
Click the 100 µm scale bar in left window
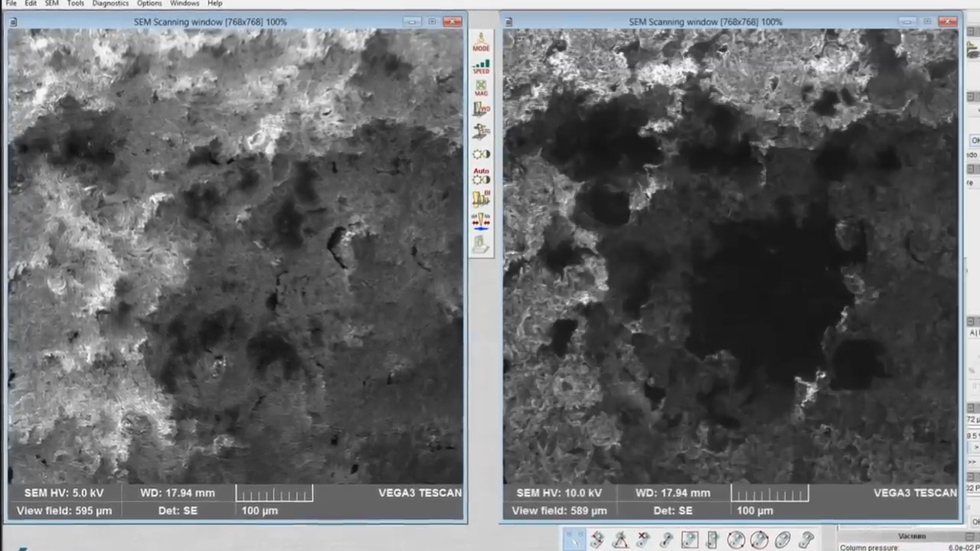click(274, 494)
